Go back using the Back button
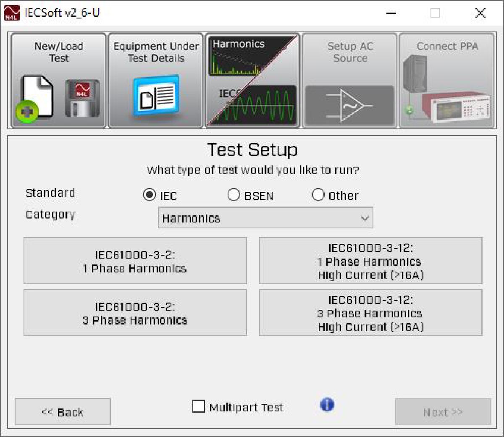Screen dimensions: 504x437 coord(62,411)
